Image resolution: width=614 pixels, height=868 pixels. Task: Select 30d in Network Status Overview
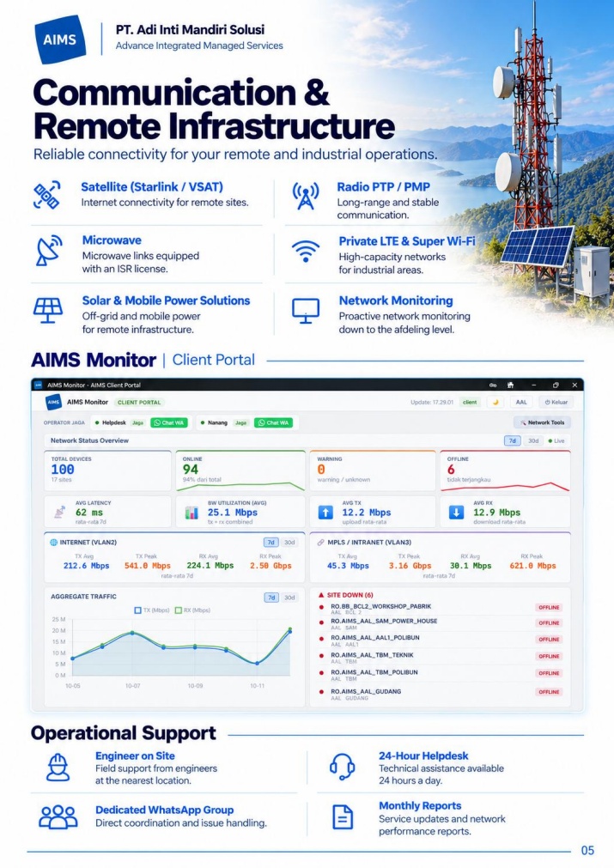coord(532,440)
